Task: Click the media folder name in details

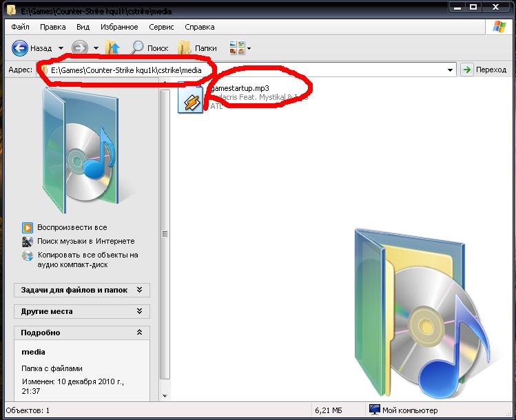Action: [x=33, y=352]
